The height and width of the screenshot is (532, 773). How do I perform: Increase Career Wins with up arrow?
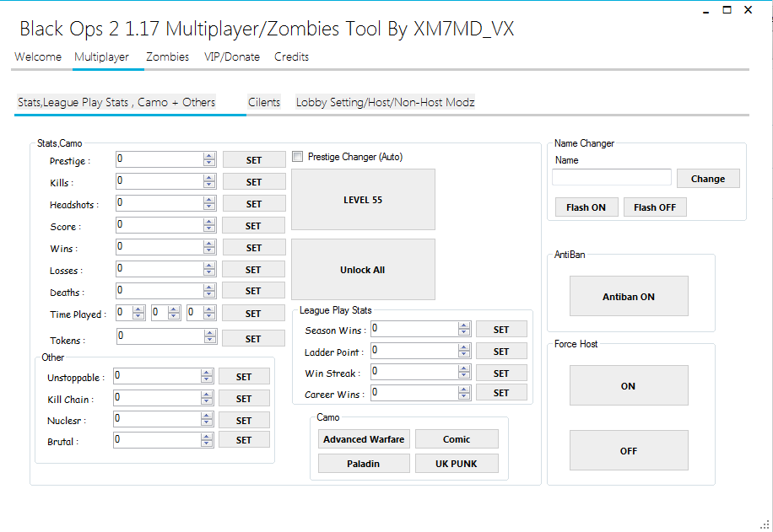[x=464, y=390]
